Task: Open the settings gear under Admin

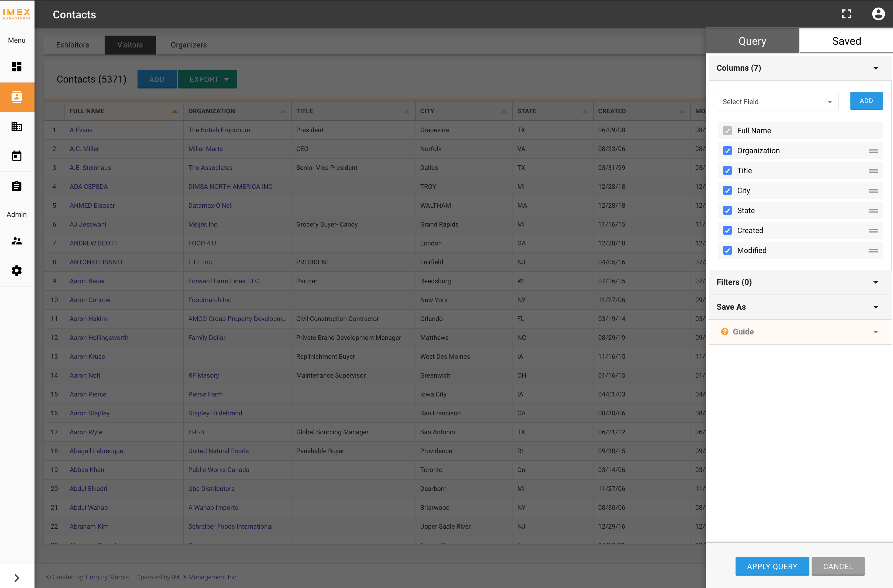Action: point(16,270)
